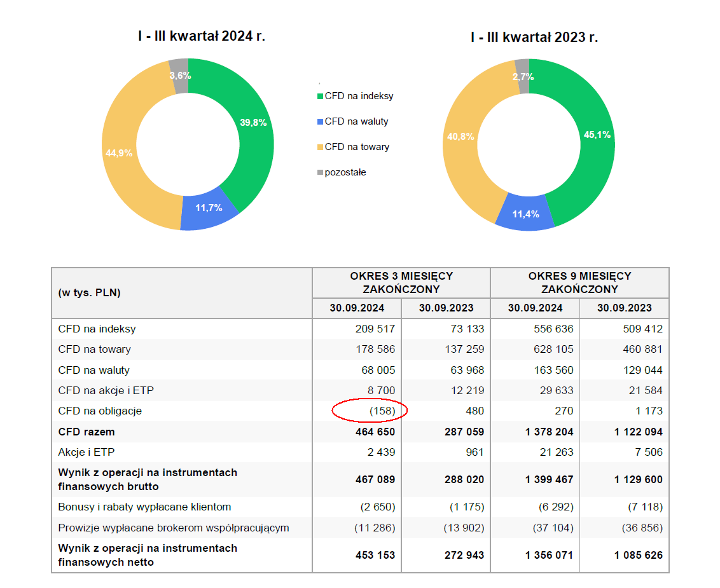
Task: Click the (w tys. PLN) header cell
Action: pos(89,293)
